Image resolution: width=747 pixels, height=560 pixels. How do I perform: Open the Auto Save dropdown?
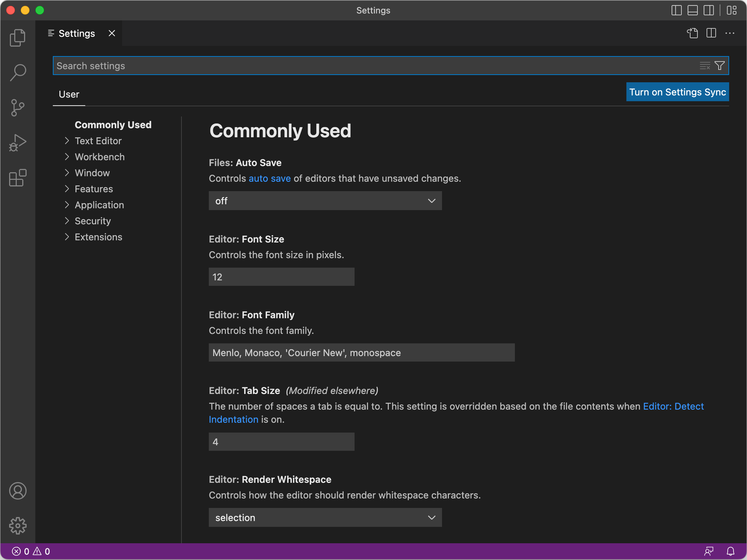click(325, 201)
